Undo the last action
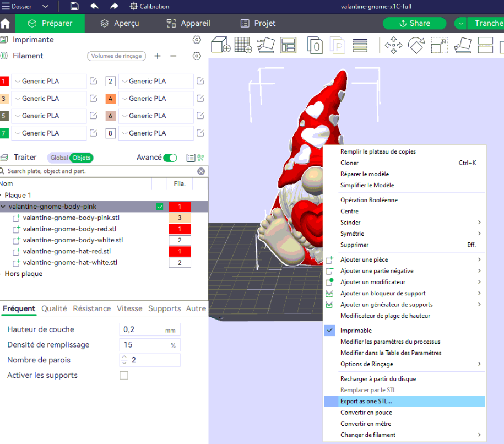This screenshot has height=444, width=504. click(94, 6)
